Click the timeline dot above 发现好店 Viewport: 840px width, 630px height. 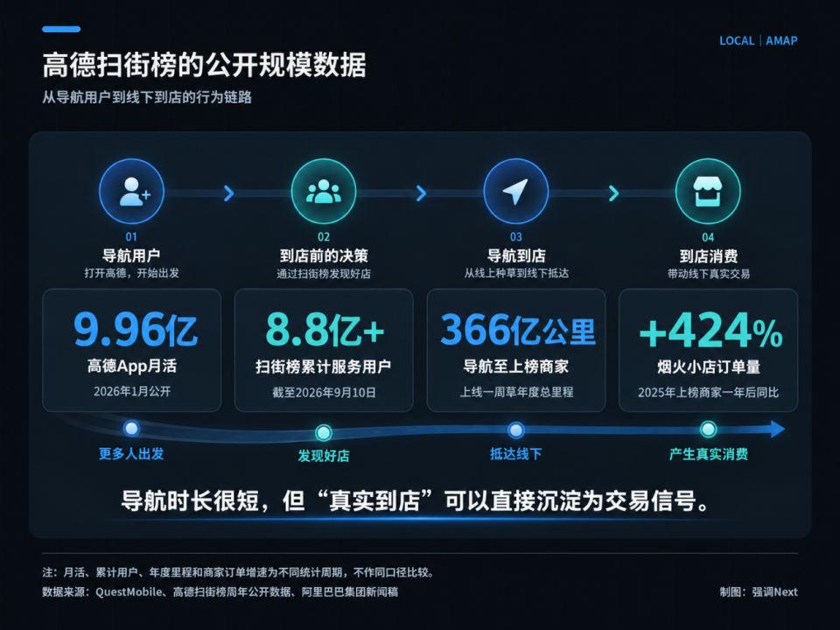pyautogui.click(x=324, y=432)
